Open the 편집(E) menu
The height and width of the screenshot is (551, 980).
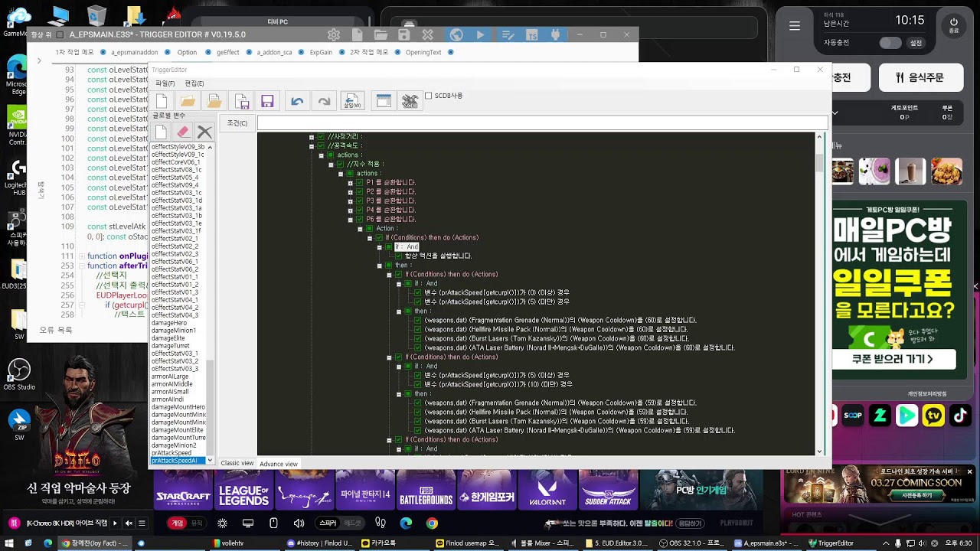point(194,83)
